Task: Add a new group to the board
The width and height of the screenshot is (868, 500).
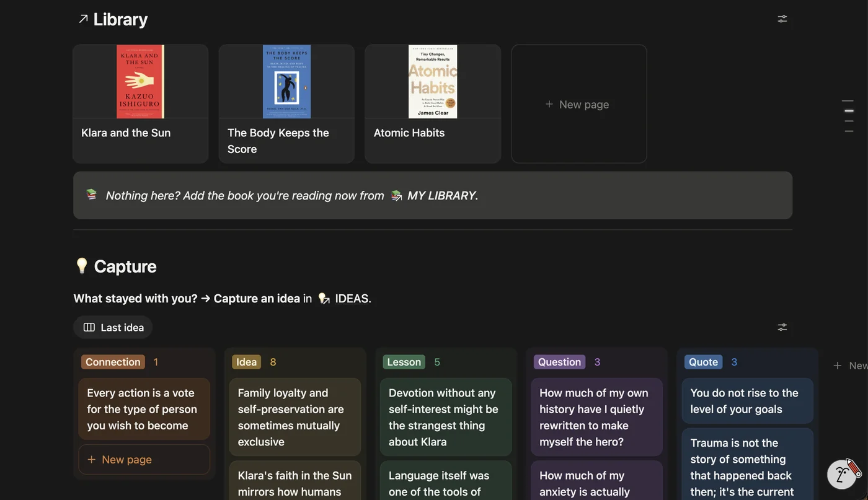Action: pos(849,366)
